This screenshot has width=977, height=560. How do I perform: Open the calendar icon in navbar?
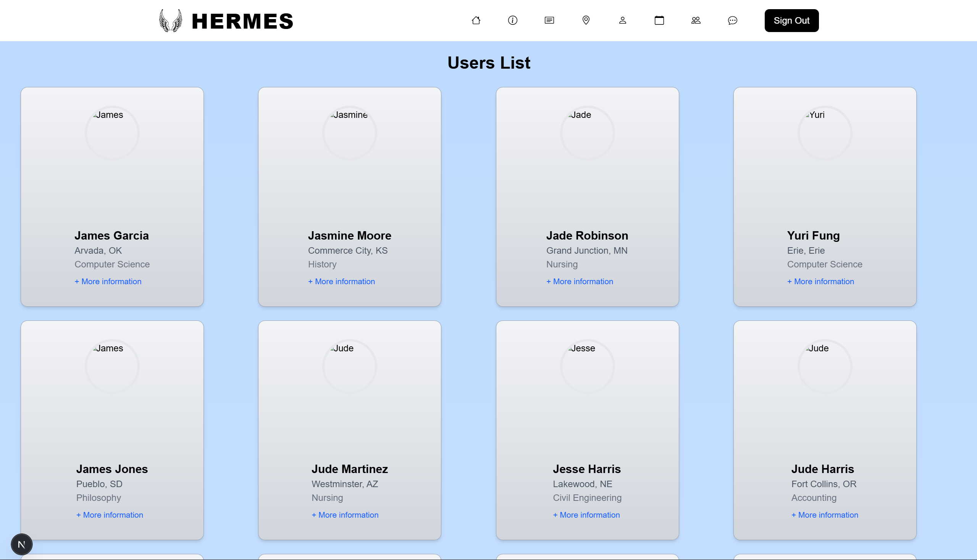coord(659,20)
